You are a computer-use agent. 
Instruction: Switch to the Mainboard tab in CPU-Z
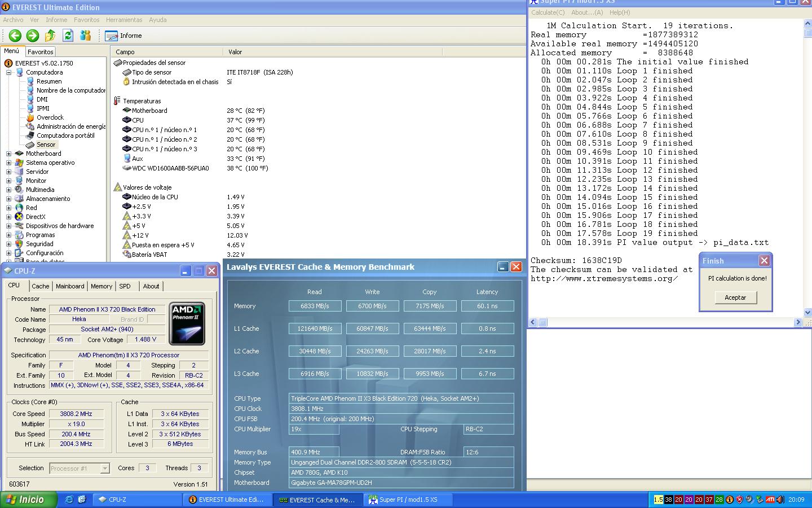70,286
